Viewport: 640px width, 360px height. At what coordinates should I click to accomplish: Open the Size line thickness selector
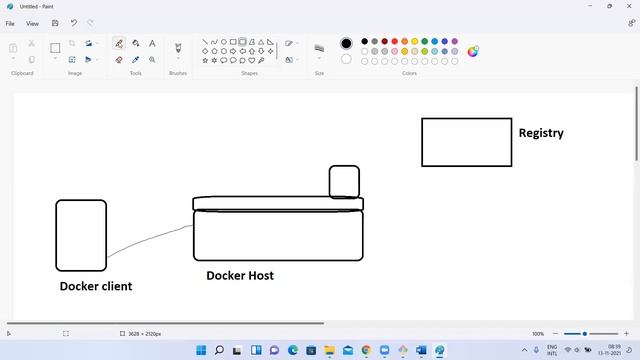pyautogui.click(x=319, y=49)
